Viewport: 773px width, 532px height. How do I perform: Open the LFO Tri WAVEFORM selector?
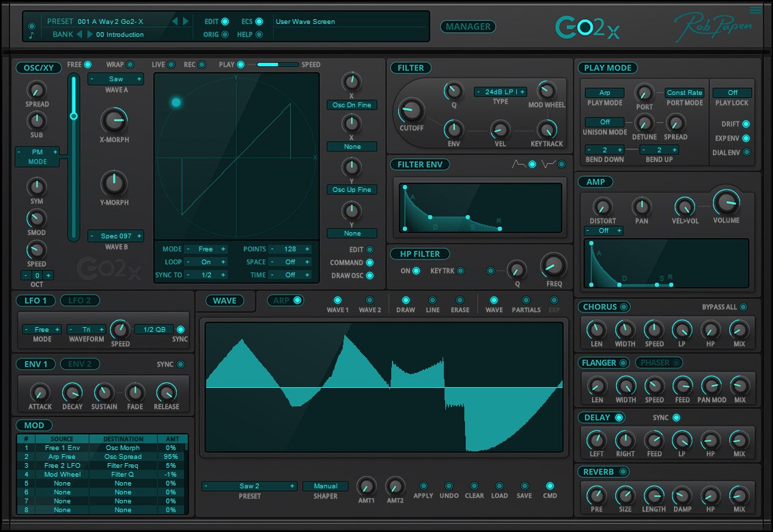click(86, 329)
